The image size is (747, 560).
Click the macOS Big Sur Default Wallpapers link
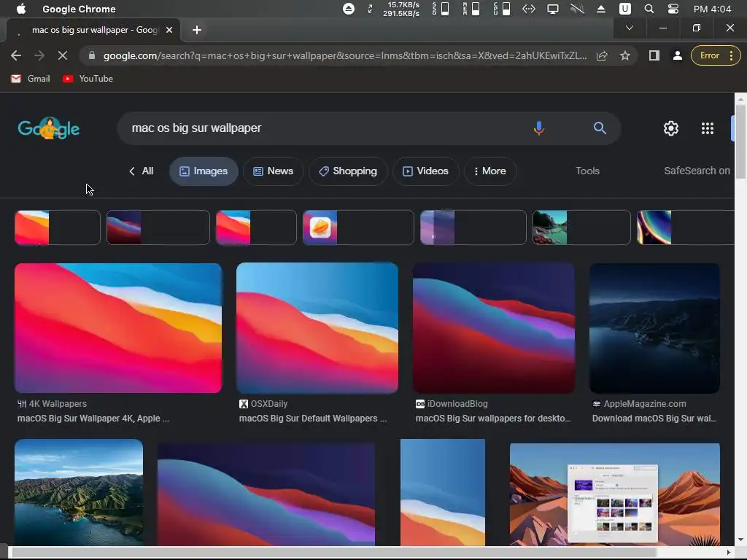[313, 419]
